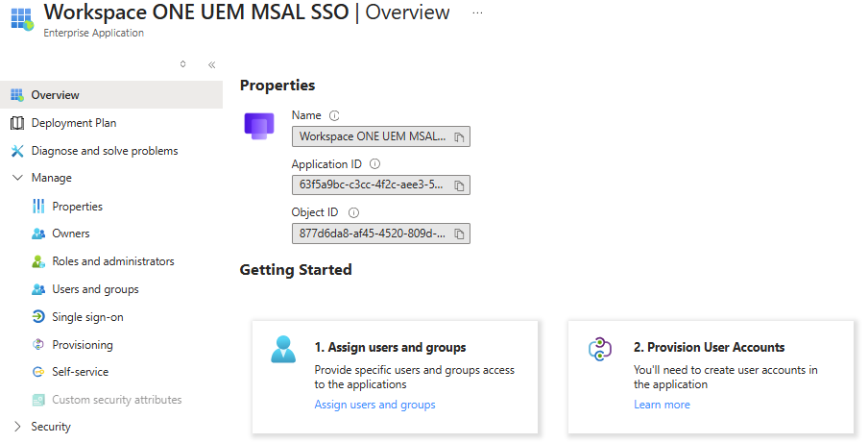868x443 pixels.
Task: Click the 'Getting Started' heading
Action: tap(296, 270)
